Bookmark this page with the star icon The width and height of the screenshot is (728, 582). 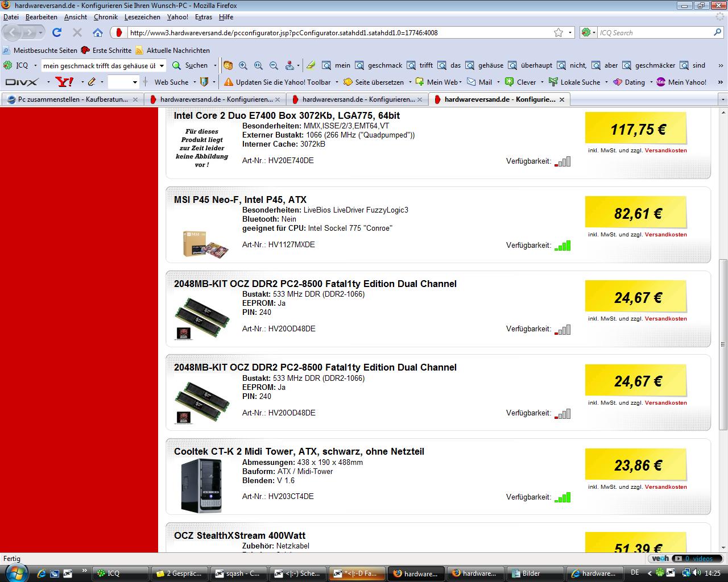[559, 32]
